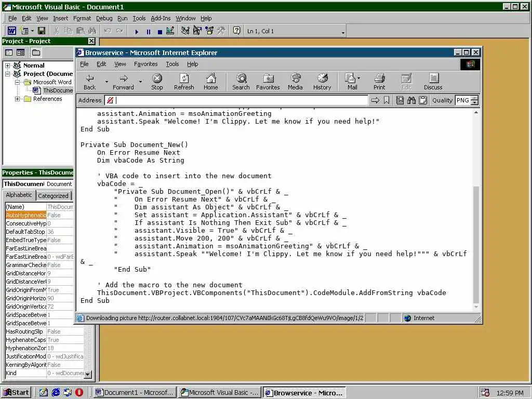This screenshot has height=399, width=532.
Task: Expand the References folder node
Action: tap(17, 99)
